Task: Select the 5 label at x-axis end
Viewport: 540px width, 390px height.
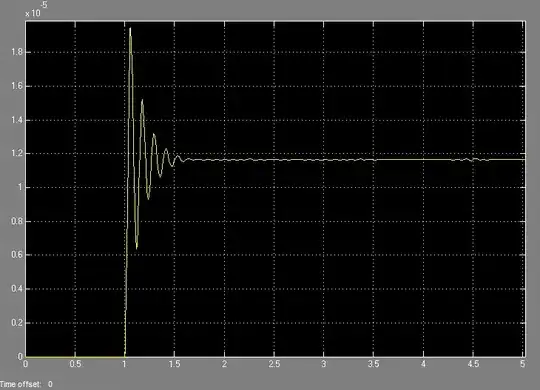Action: coord(523,364)
